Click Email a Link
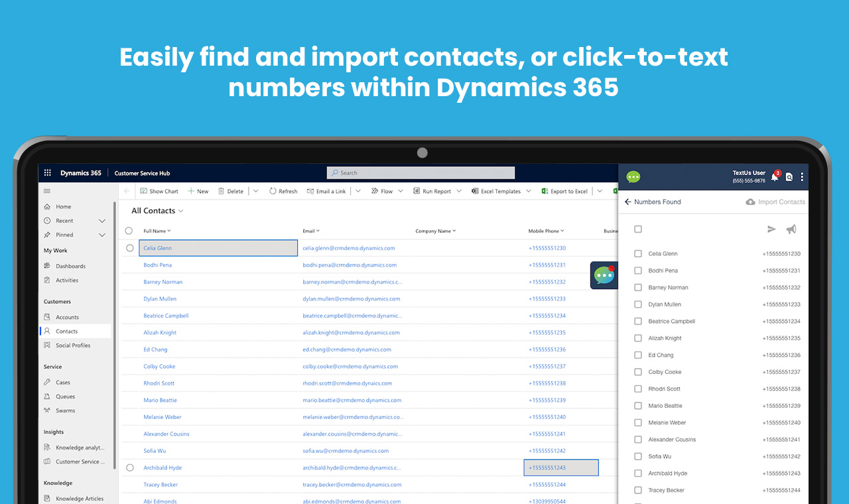849x504 pixels. click(x=326, y=191)
